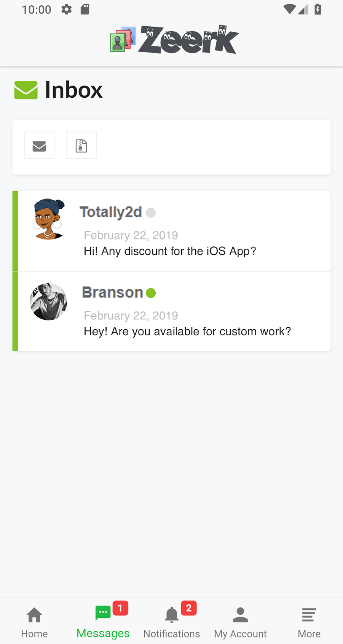The height and width of the screenshot is (644, 343).
Task: Open message about iOS App discount
Action: pyautogui.click(x=170, y=251)
